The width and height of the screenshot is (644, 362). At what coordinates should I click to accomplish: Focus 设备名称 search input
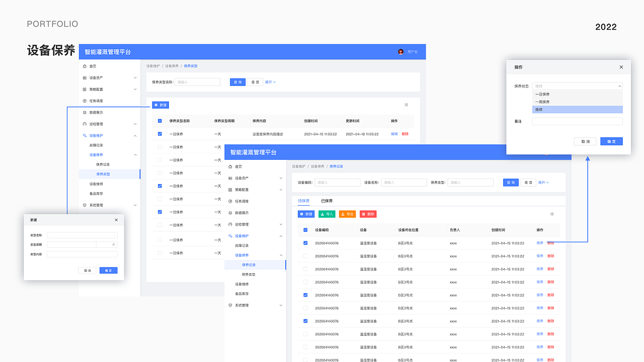404,183
